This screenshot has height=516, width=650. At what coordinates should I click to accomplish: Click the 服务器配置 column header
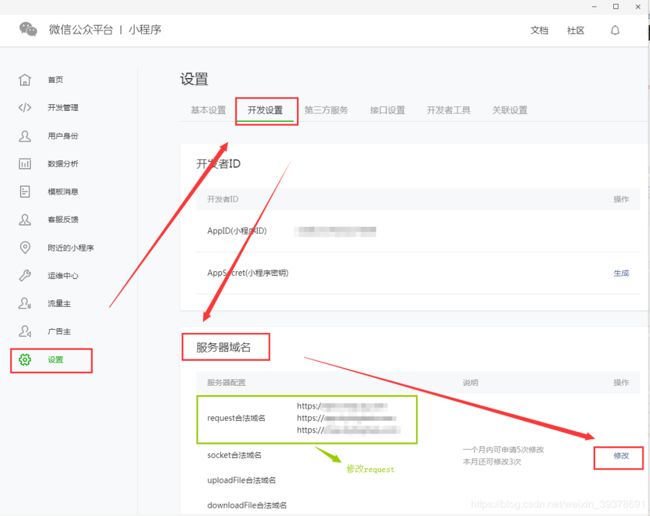point(226,383)
